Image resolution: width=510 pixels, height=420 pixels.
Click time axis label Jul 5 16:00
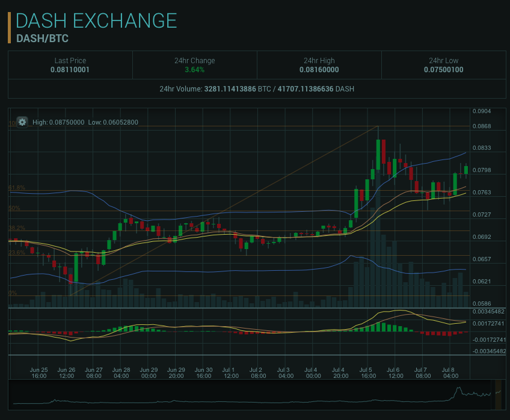[368, 373]
